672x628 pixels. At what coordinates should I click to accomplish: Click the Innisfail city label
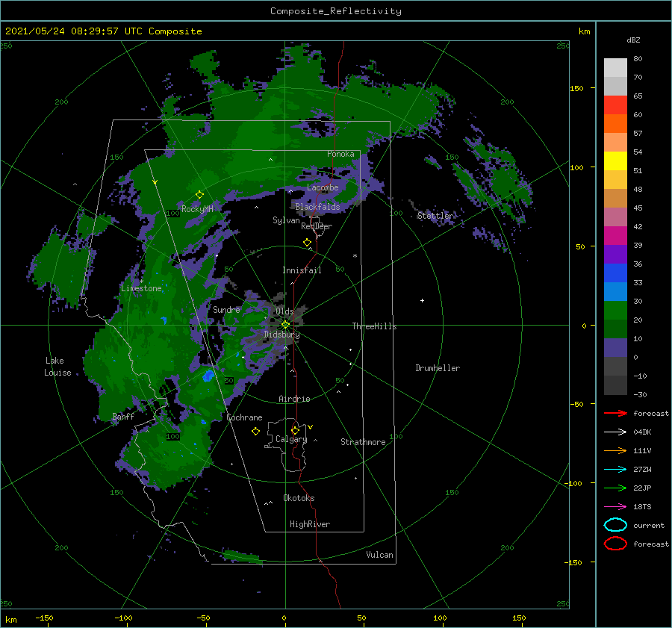[x=302, y=270]
